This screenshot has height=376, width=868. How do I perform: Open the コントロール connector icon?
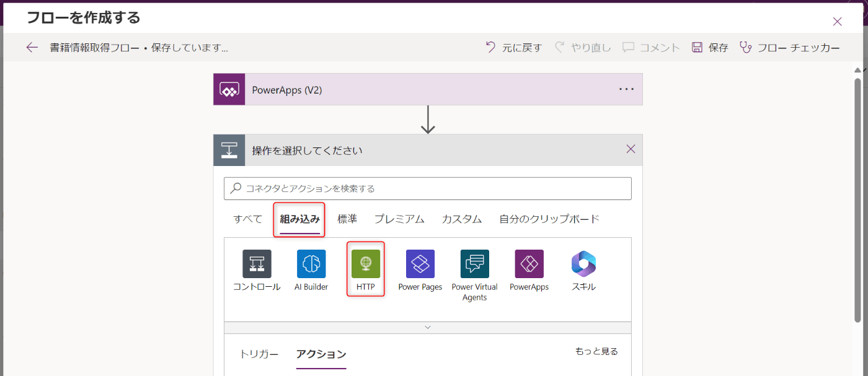(x=257, y=264)
